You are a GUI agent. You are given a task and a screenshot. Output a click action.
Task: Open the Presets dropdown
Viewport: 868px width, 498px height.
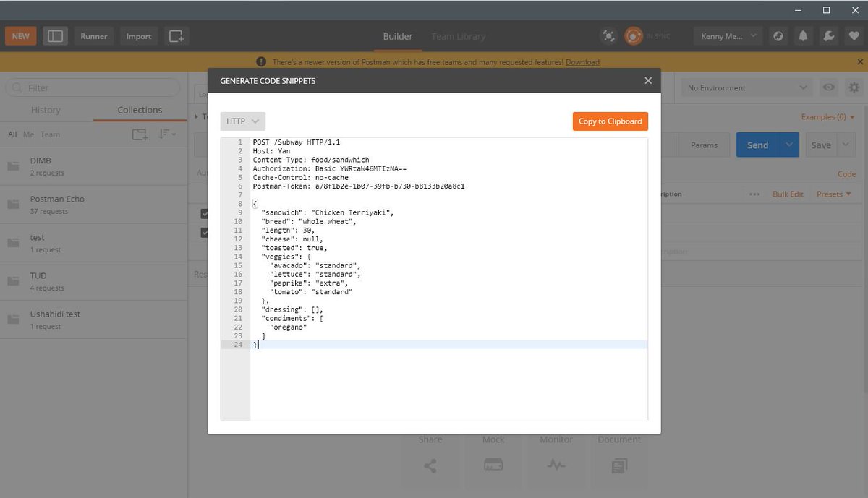click(x=834, y=194)
